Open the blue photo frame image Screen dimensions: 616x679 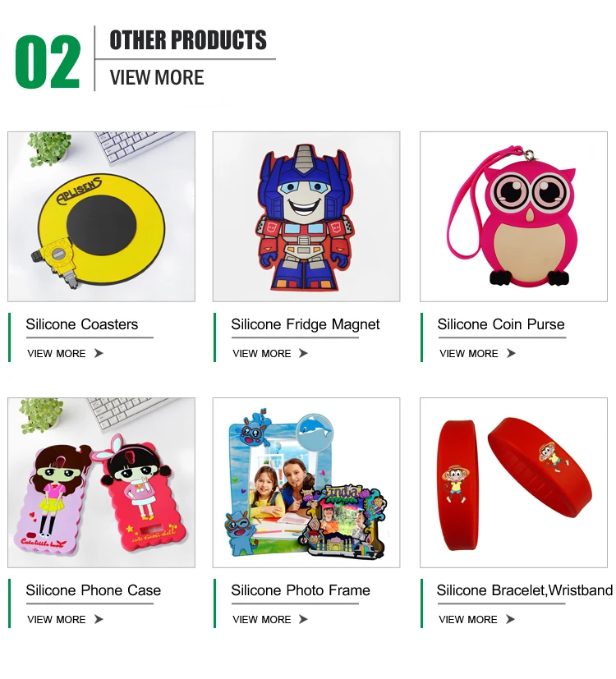pyautogui.click(x=306, y=483)
